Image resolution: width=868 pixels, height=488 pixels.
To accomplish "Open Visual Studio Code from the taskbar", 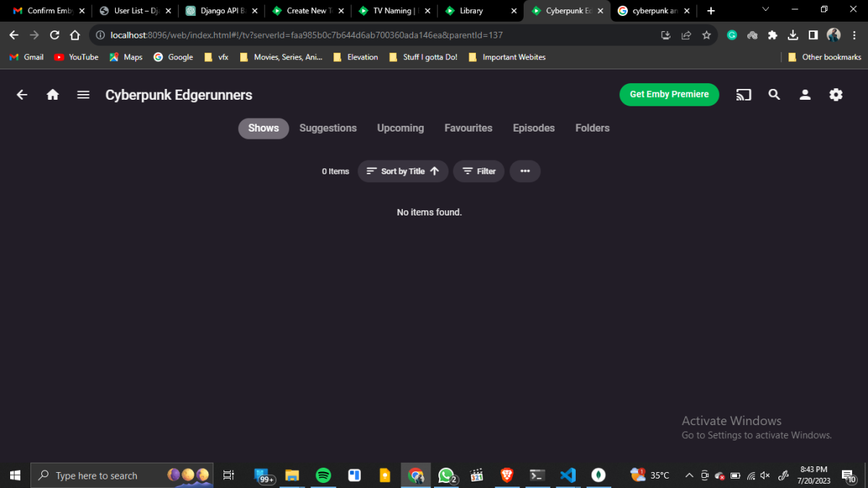I will pyautogui.click(x=568, y=475).
